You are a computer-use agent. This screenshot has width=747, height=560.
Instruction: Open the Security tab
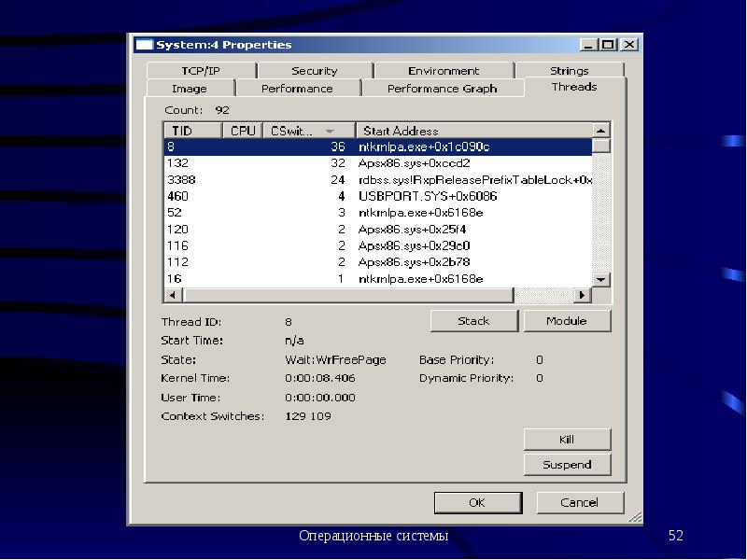[x=314, y=71]
